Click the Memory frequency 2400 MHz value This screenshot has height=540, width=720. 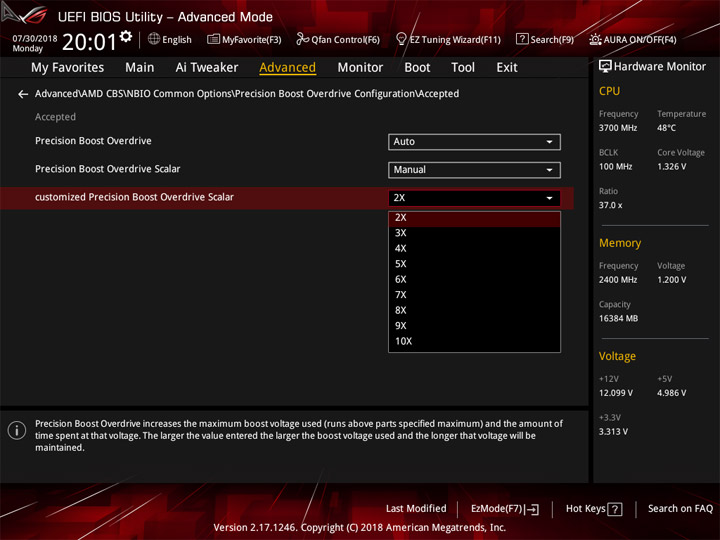pos(618,280)
